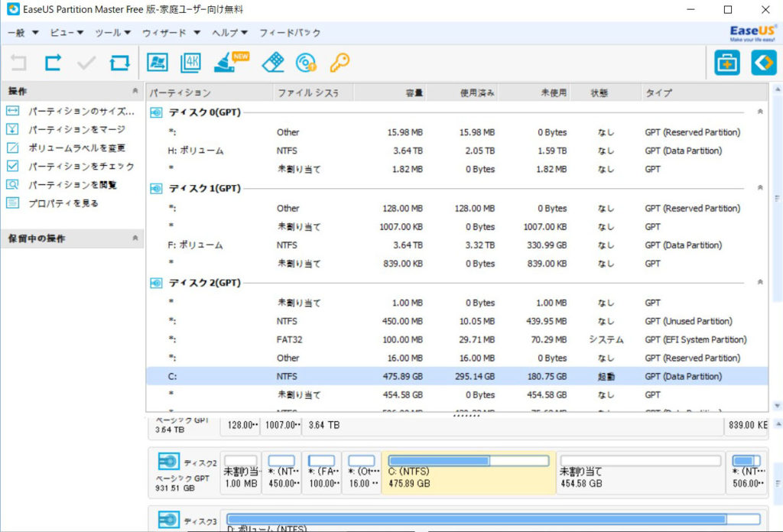
Task: Click the ディスク3 icon in disk map
Action: pos(169,520)
